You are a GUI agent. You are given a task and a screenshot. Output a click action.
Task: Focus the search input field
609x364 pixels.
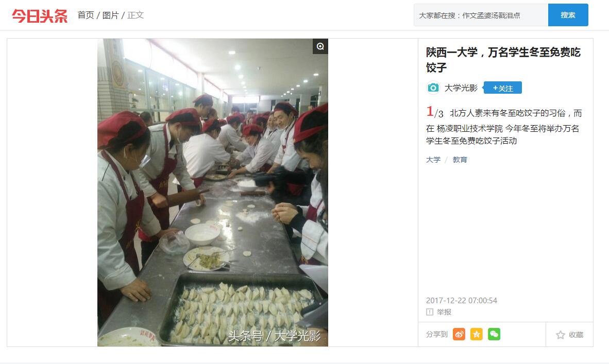point(481,15)
